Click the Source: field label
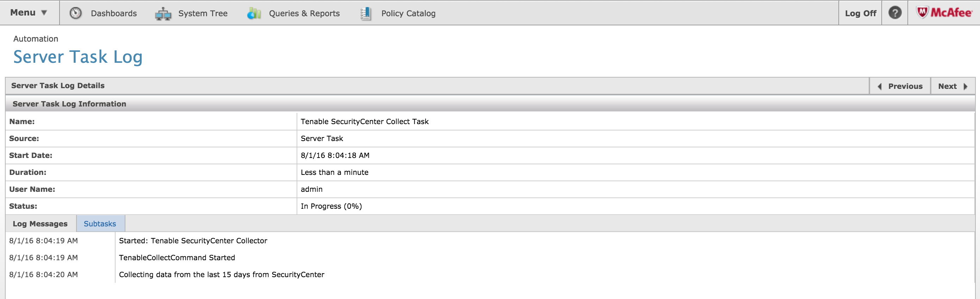980x299 pixels. click(24, 138)
